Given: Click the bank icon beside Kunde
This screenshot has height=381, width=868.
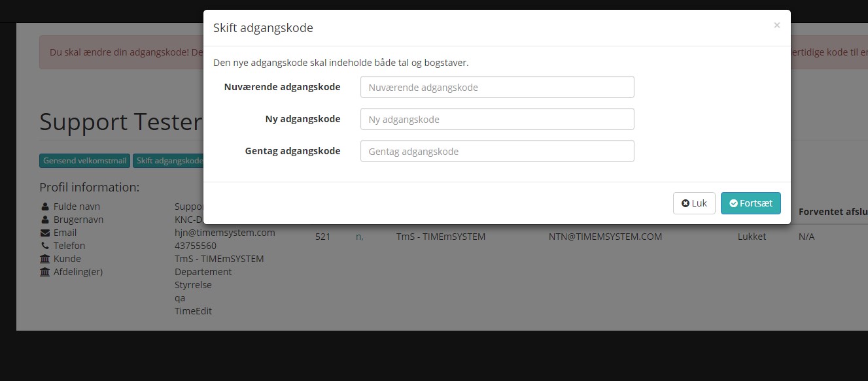Looking at the screenshot, I should coord(44,258).
